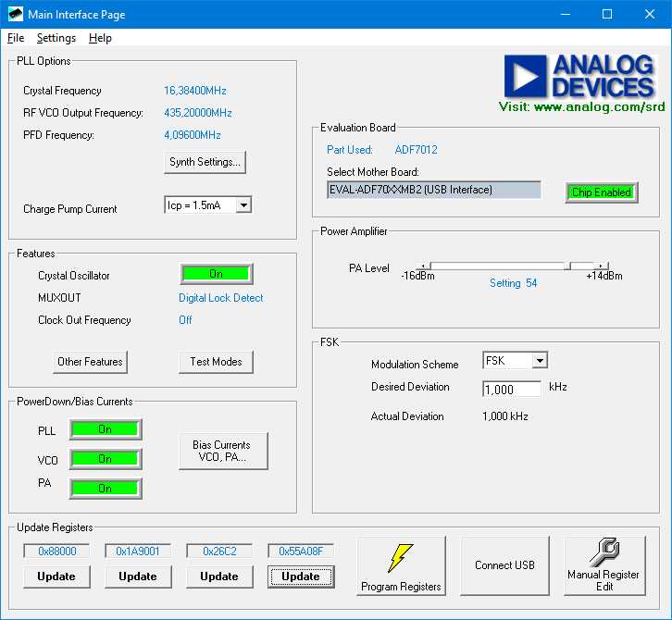
Task: Maximize the Main Interface Page window
Action: [607, 14]
